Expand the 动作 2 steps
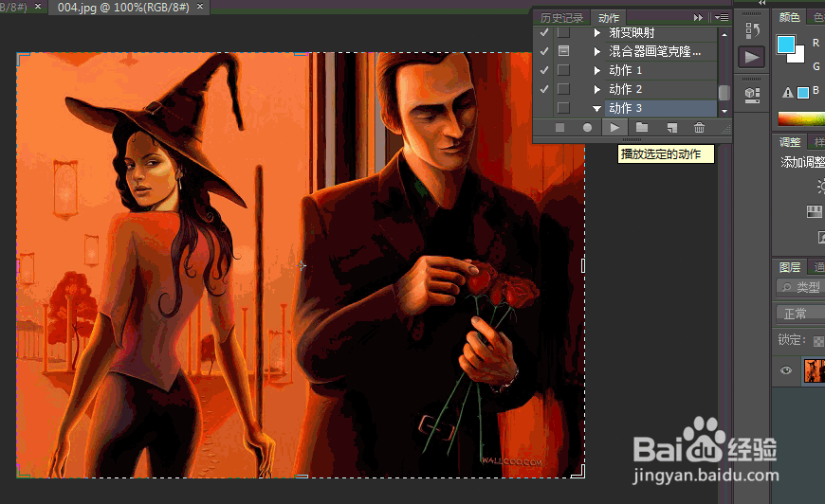 tap(596, 89)
